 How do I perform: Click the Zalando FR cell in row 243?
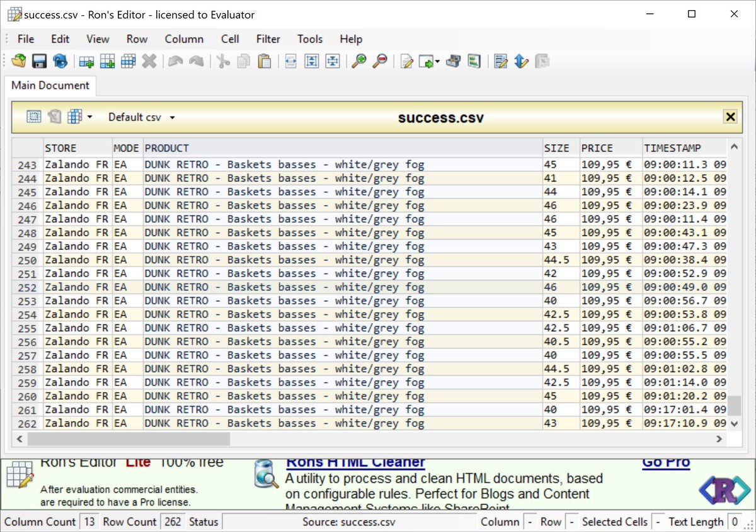tap(77, 165)
